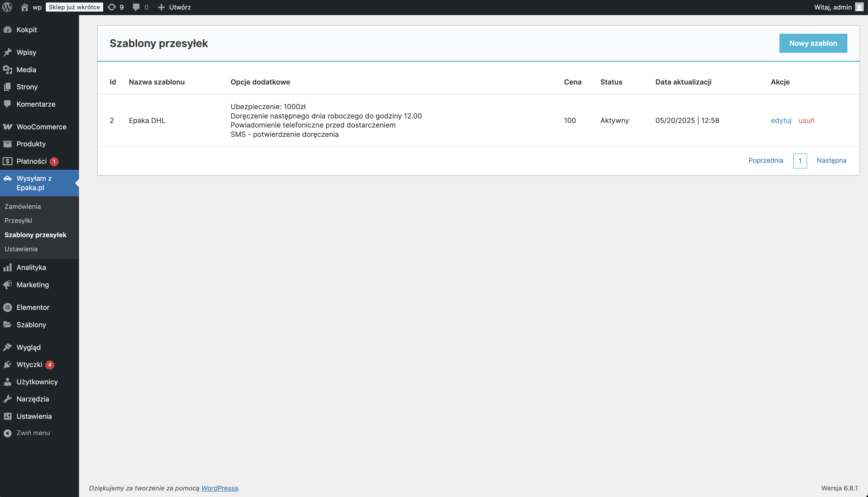This screenshot has height=497, width=868.
Task: Click the Wersja 6.8.1 footer text
Action: tap(839, 488)
